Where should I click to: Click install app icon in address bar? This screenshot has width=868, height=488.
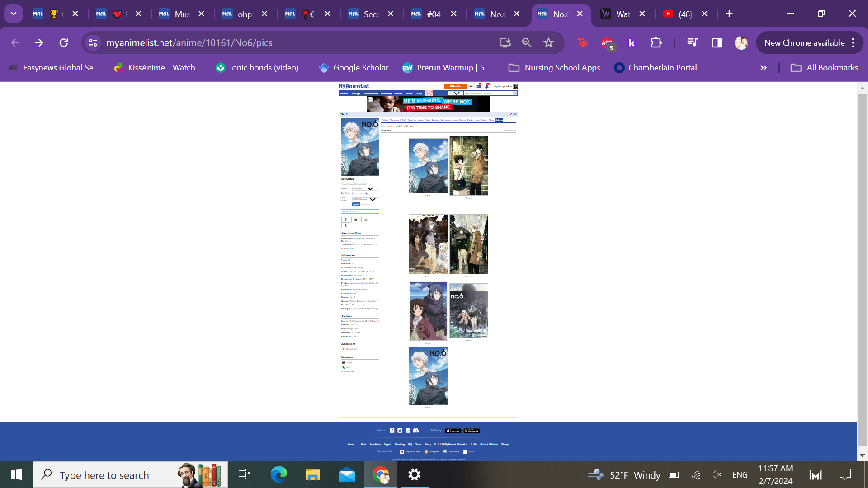[x=505, y=42]
